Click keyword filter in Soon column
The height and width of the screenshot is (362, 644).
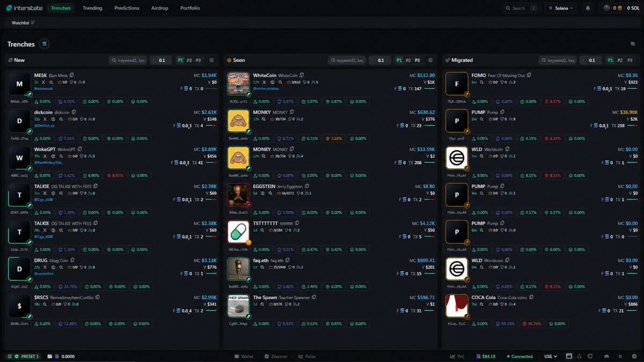[x=346, y=60]
